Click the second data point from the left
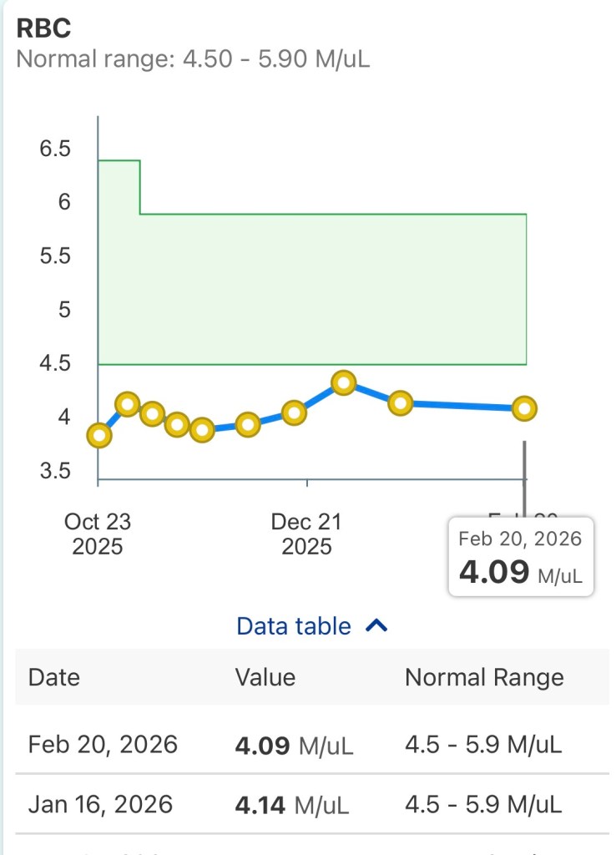The width and height of the screenshot is (616, 855). (x=127, y=404)
